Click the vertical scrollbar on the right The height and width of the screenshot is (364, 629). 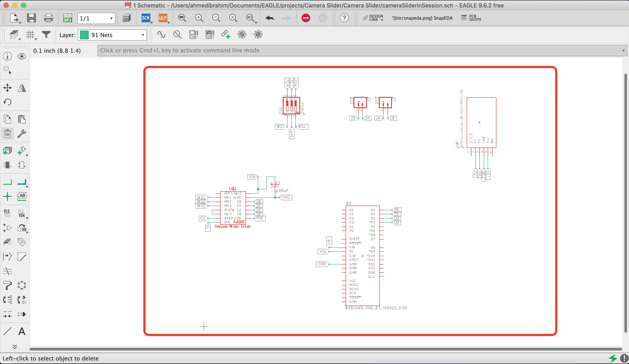coord(625,203)
